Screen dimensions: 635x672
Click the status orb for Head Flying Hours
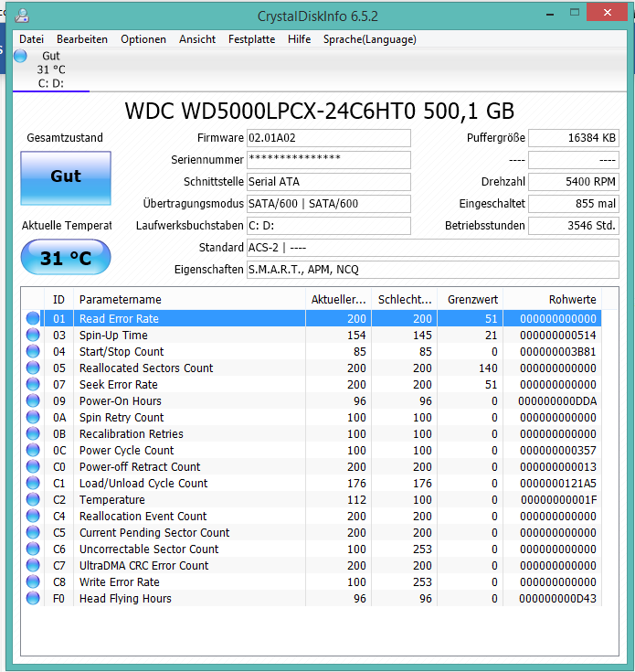33,598
